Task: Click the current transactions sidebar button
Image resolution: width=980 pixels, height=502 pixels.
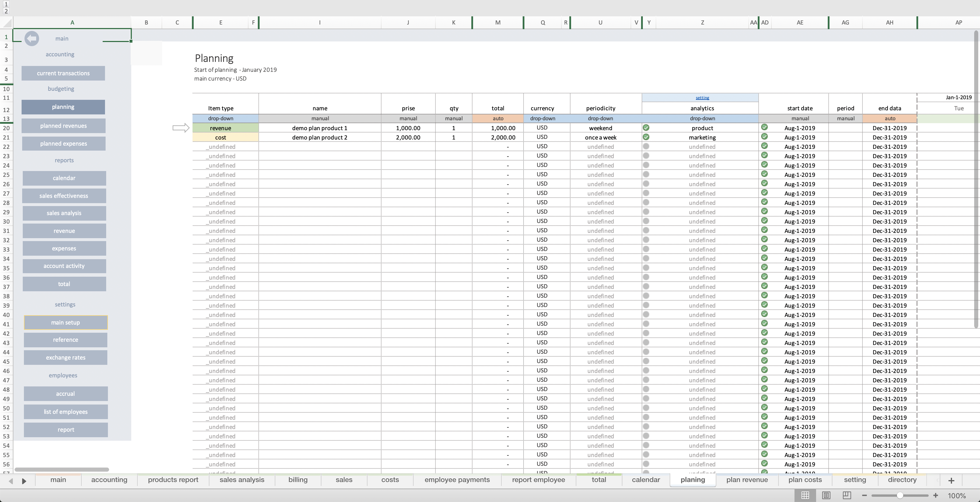Action: (63, 73)
